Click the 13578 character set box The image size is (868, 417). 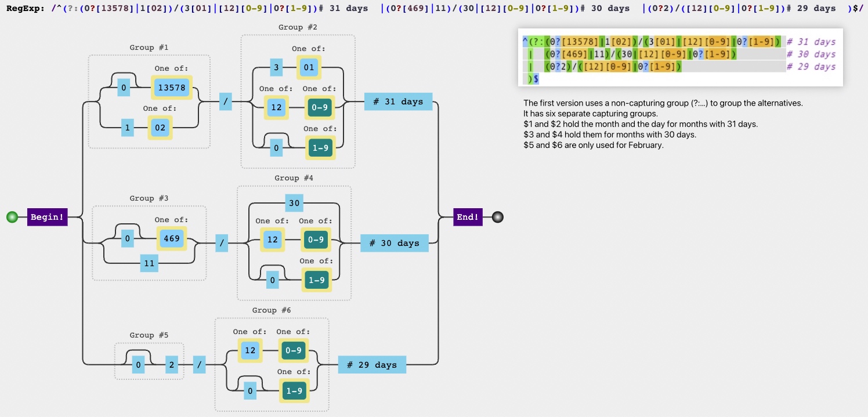click(171, 89)
